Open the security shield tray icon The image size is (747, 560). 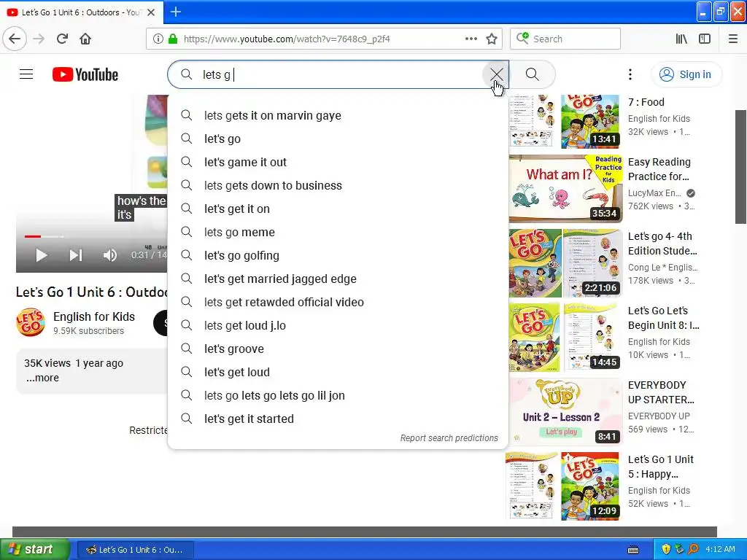point(666,549)
